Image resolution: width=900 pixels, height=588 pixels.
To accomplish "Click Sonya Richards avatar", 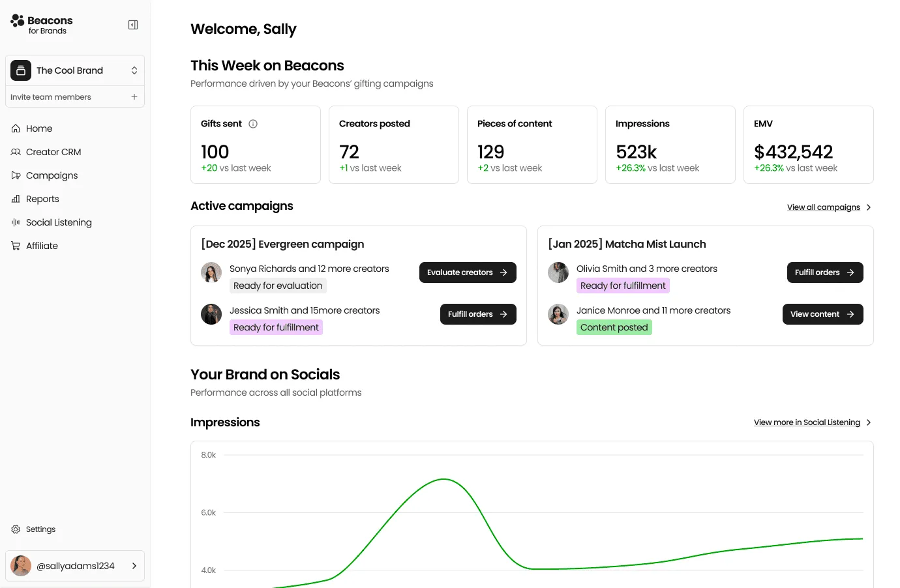I will point(211,272).
